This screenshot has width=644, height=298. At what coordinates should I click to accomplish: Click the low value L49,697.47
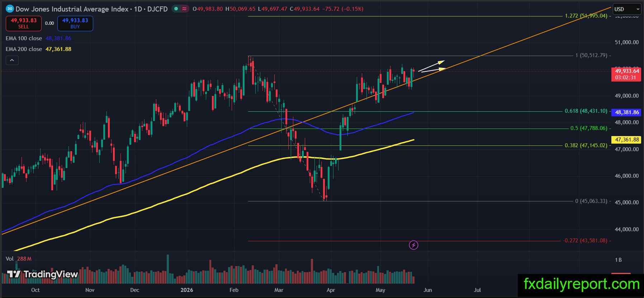click(x=273, y=9)
